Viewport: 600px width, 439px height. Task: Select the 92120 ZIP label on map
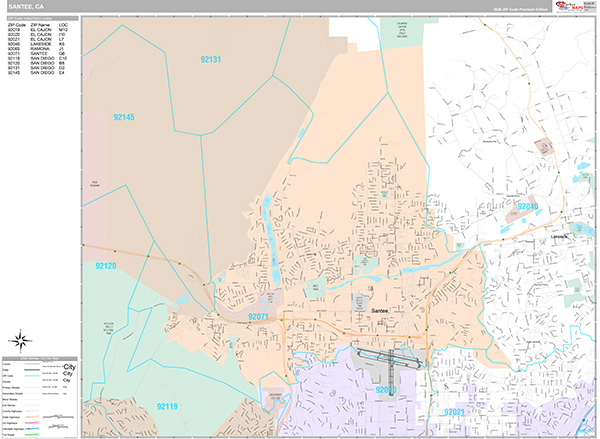(x=106, y=267)
